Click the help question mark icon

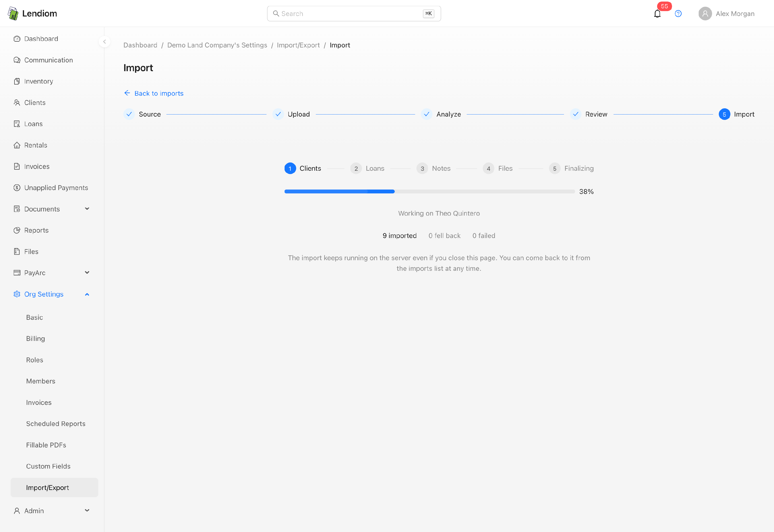coord(678,14)
